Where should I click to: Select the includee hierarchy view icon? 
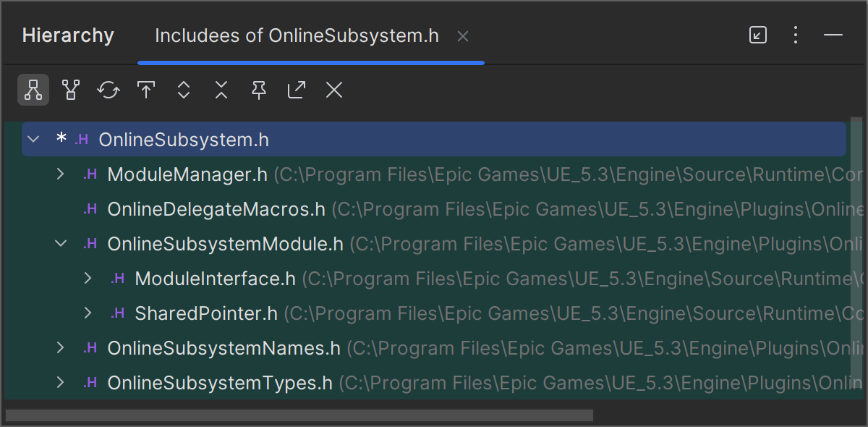(x=33, y=90)
